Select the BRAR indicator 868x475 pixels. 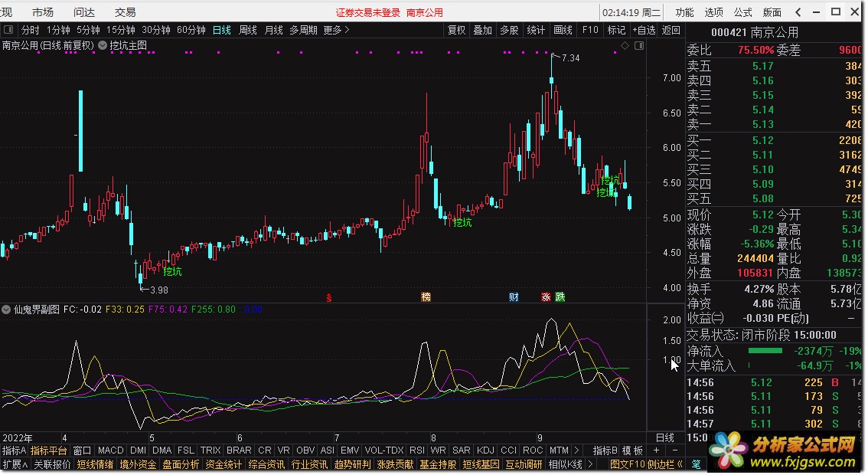click(x=239, y=450)
